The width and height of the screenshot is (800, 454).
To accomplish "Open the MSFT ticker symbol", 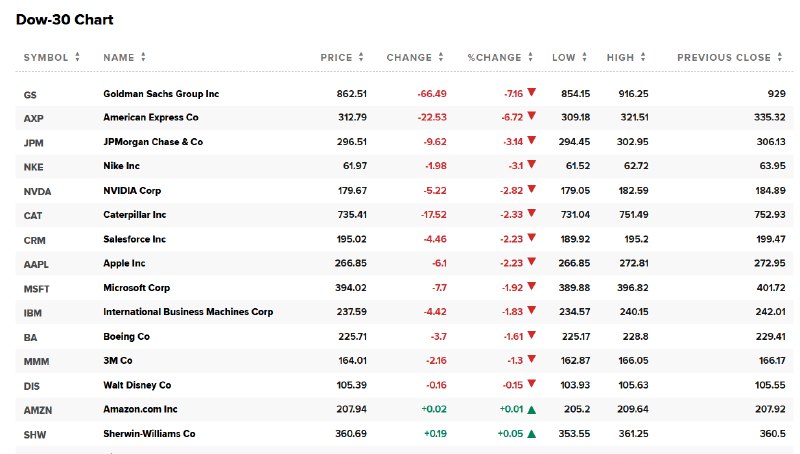I will pos(36,289).
